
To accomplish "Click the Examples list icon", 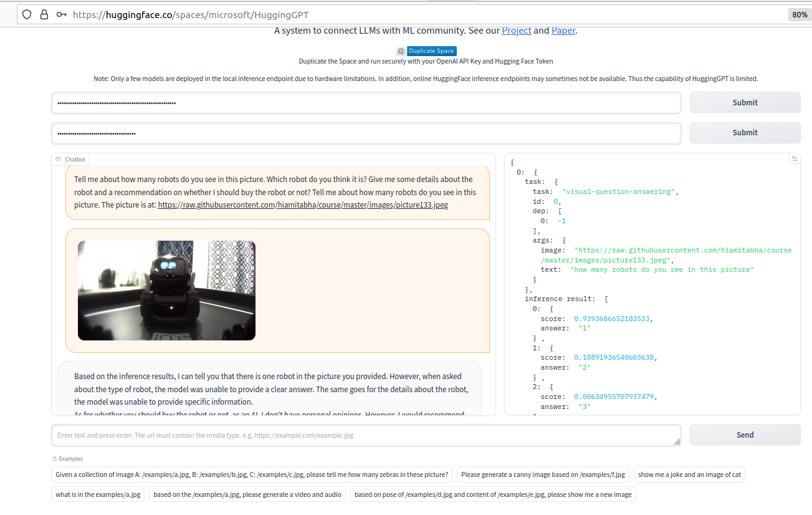I will point(55,458).
